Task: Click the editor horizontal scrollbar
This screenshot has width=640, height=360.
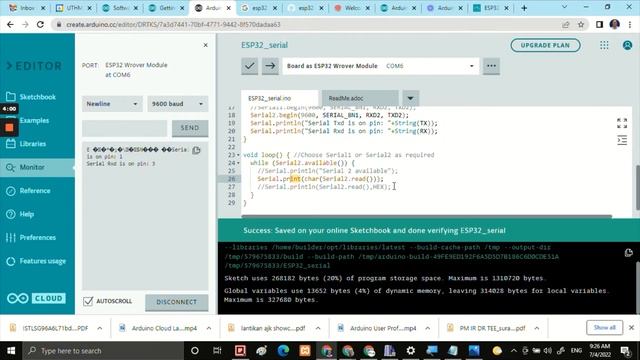Action: (x=427, y=216)
